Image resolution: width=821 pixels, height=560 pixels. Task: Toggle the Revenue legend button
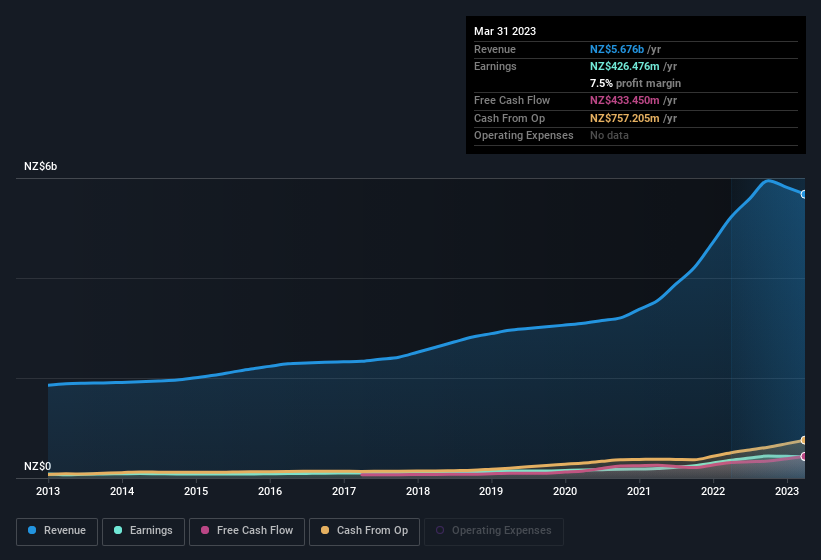57,531
